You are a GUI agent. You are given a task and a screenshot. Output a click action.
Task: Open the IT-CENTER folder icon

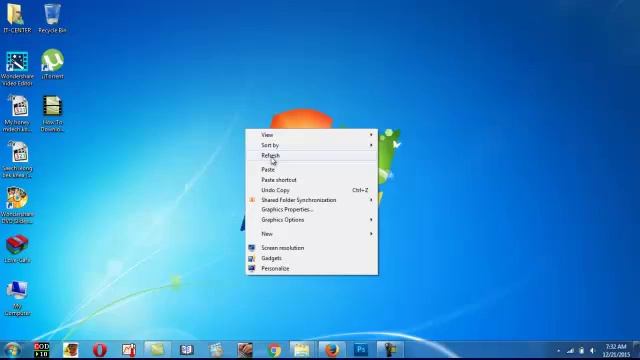[16, 18]
